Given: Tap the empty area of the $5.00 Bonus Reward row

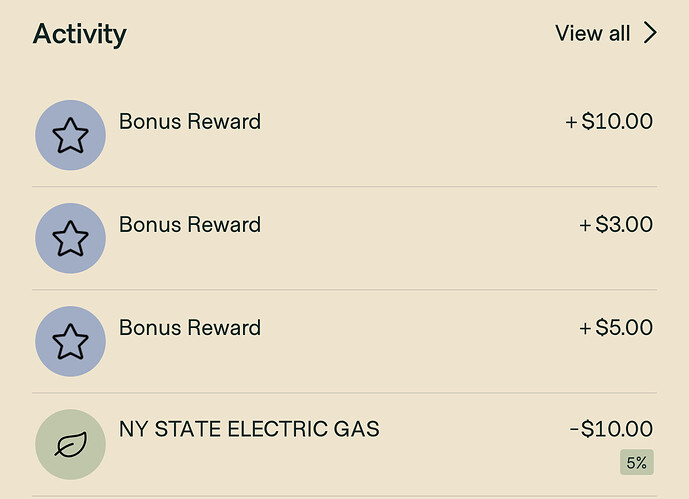Looking at the screenshot, I should (x=395, y=356).
